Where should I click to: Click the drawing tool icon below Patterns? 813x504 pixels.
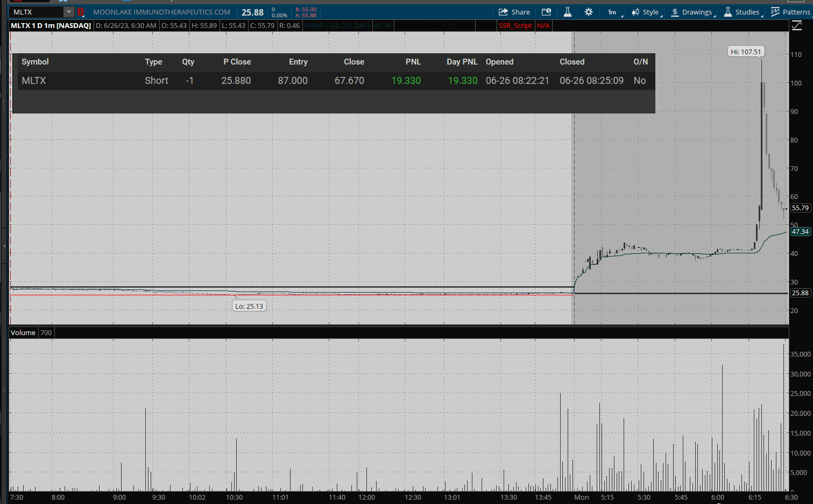click(x=797, y=25)
